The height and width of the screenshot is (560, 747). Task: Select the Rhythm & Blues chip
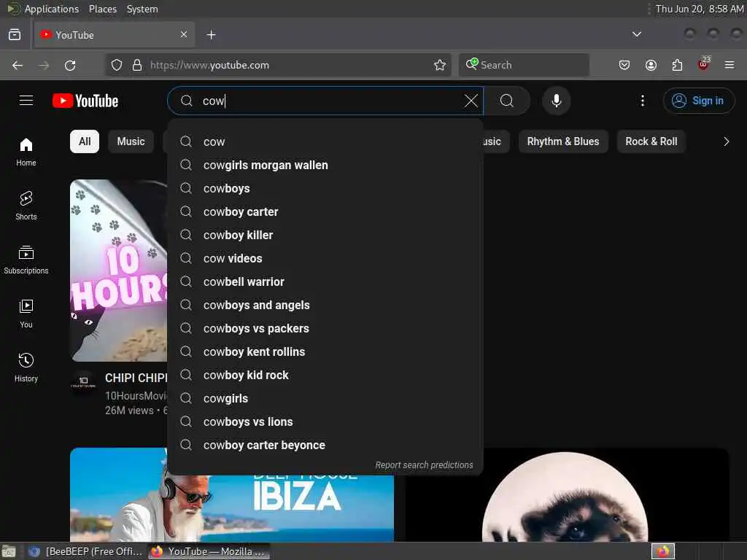point(562,141)
